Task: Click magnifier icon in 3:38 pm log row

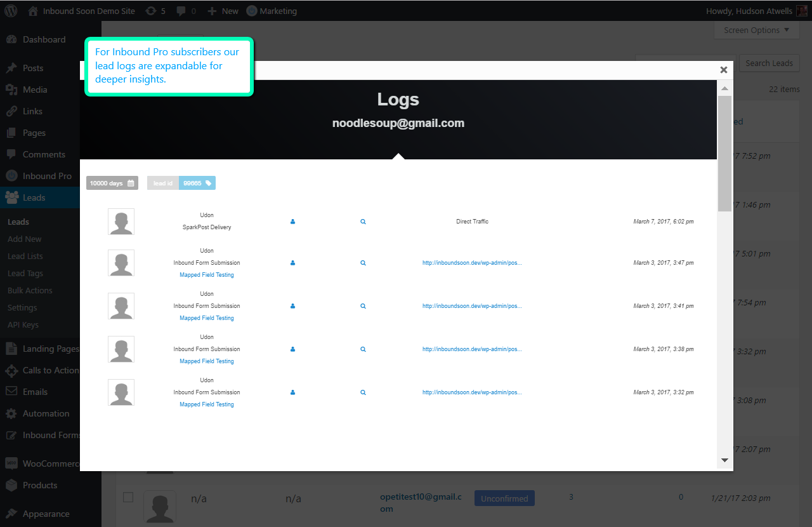Action: point(363,349)
